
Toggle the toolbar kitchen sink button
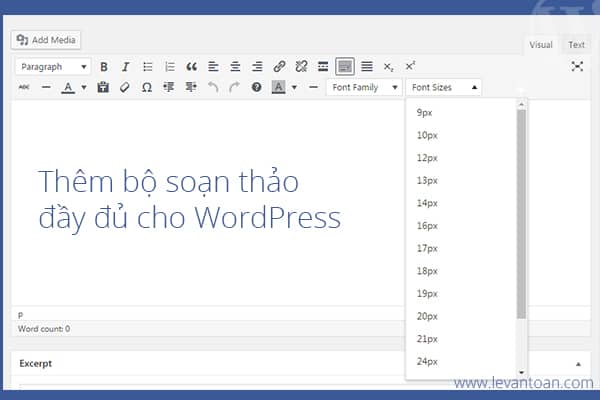click(345, 67)
